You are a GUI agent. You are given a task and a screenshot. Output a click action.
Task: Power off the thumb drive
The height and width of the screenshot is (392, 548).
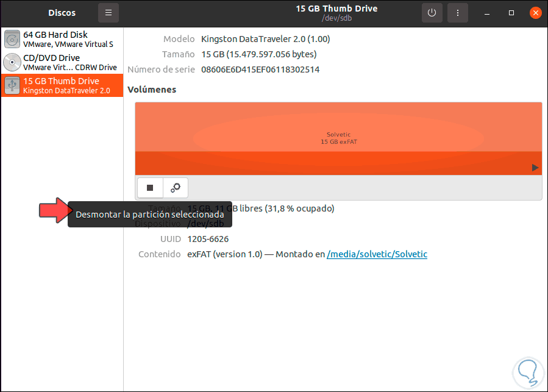pyautogui.click(x=432, y=13)
